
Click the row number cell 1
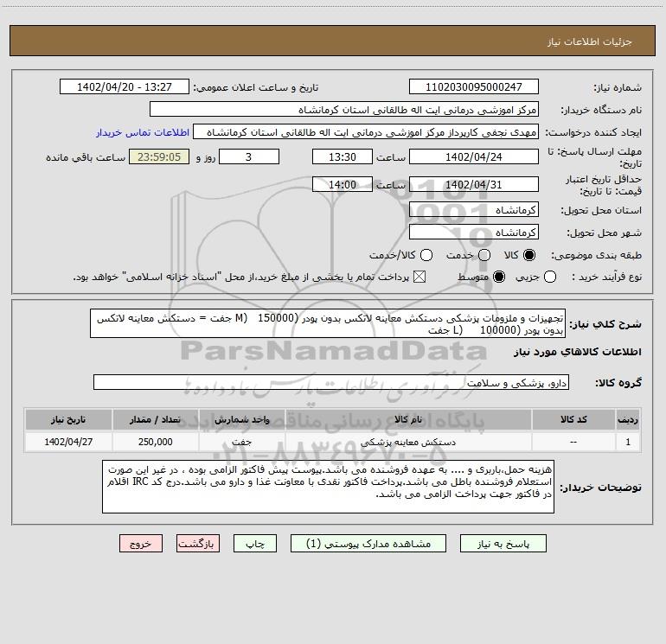pos(628,442)
